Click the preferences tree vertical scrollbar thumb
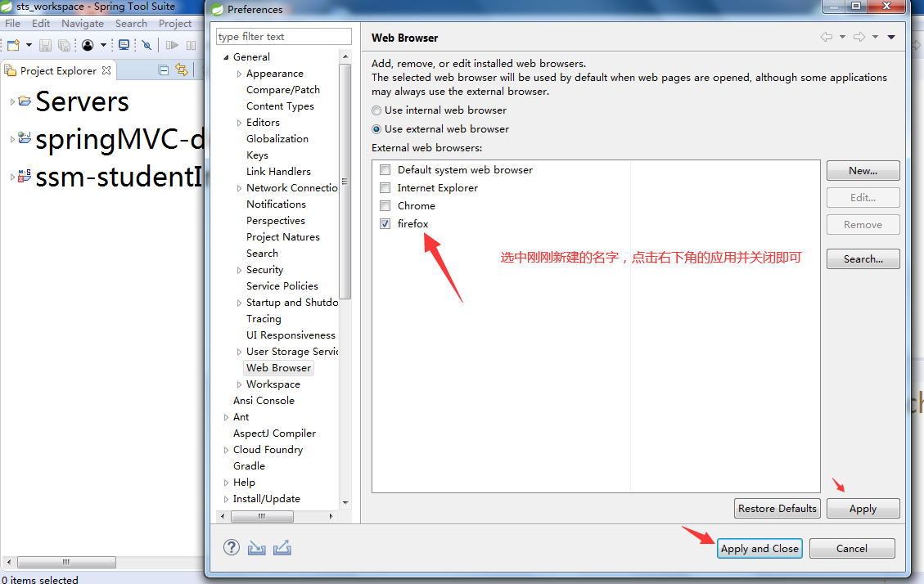 [345, 182]
